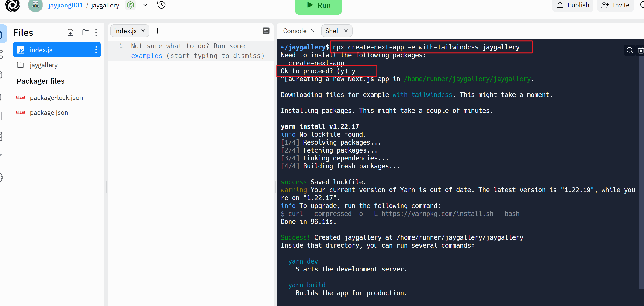Click the 'examples' link in the editor
The image size is (644, 306).
(x=146, y=56)
